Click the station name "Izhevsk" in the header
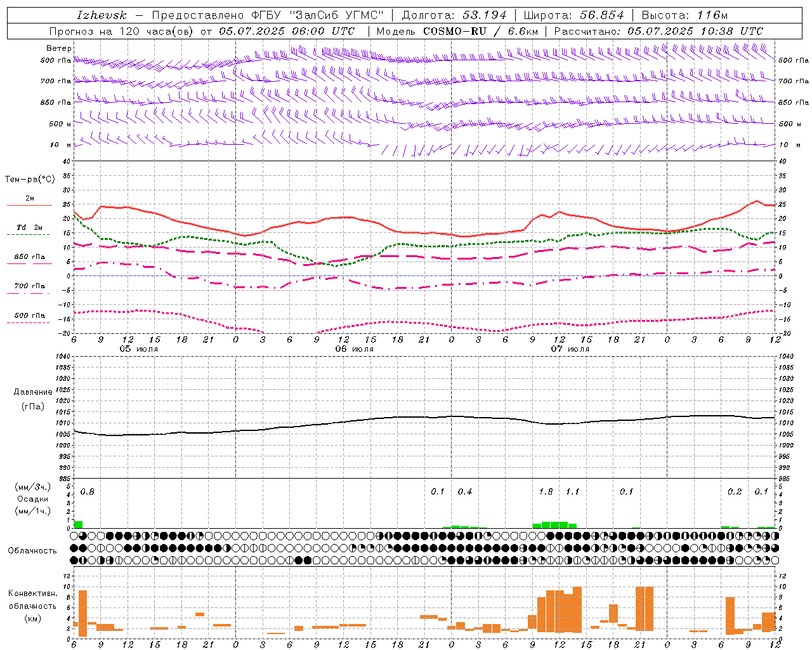This screenshot has width=812, height=650. 101,15
